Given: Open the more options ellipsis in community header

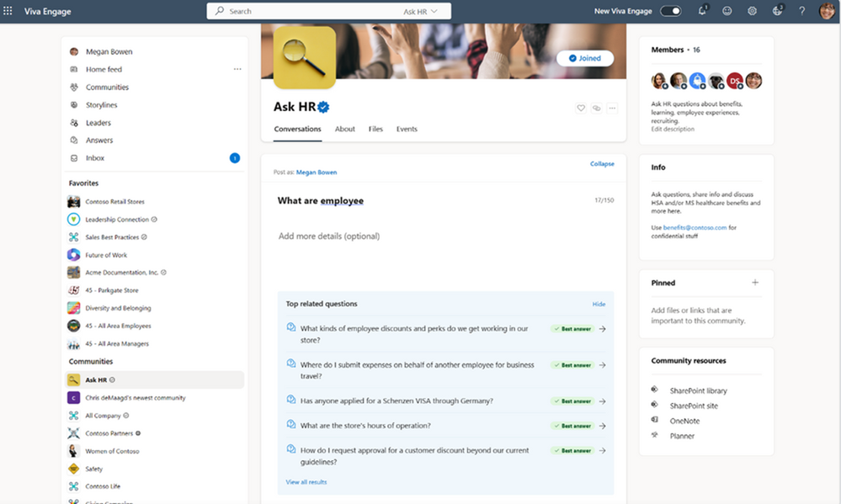Looking at the screenshot, I should point(612,109).
